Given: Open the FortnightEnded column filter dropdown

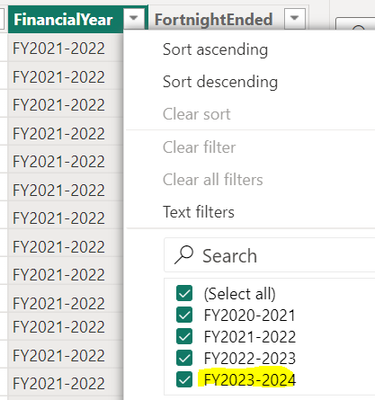Looking at the screenshot, I should coord(295,18).
